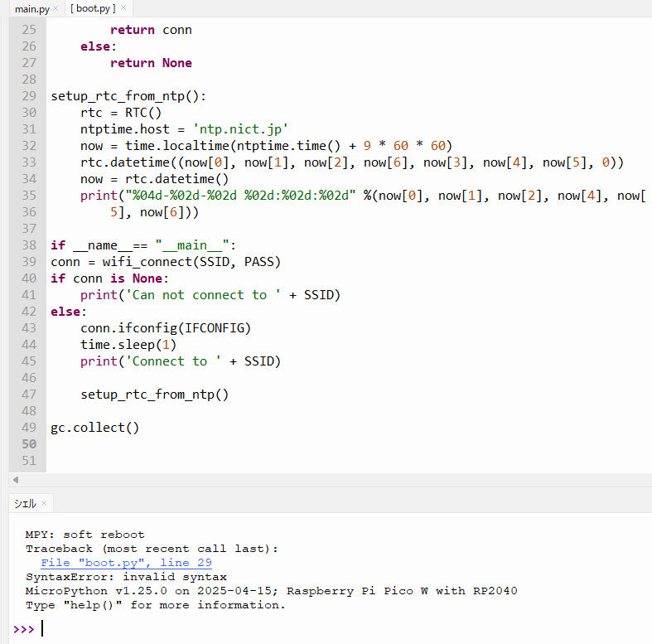Click the MPY: soft reboot shell line
The width and height of the screenshot is (652, 644).
(x=85, y=535)
